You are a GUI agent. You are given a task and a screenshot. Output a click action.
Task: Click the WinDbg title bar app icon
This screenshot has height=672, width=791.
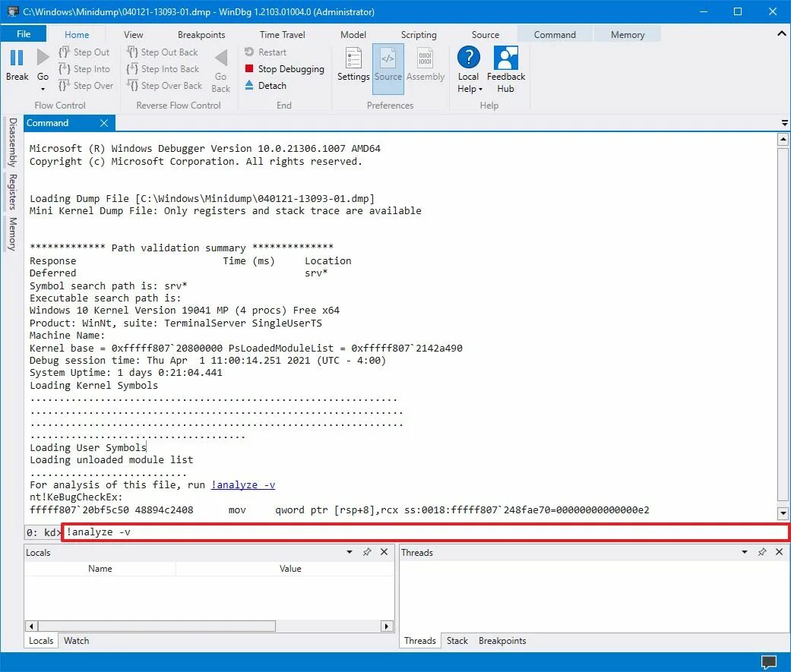(12, 11)
